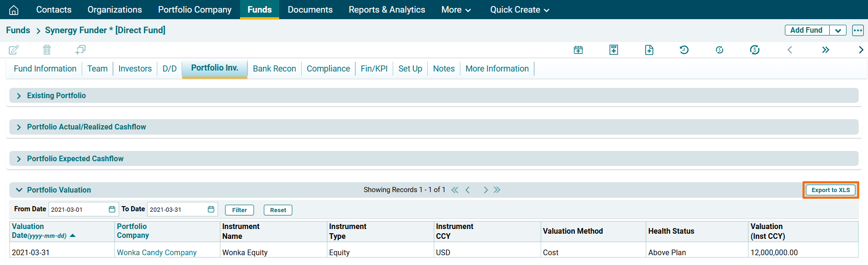
Task: Collapse the Portfolio Valuation section
Action: tap(19, 190)
